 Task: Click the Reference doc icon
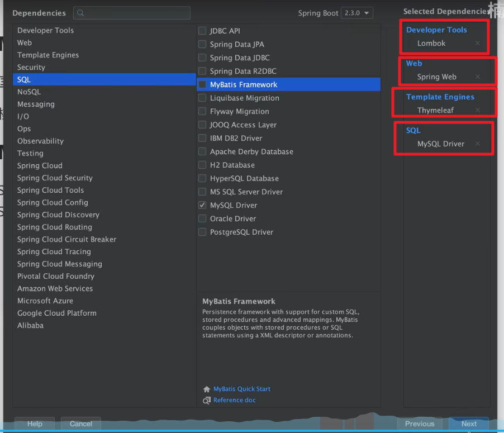pos(207,400)
